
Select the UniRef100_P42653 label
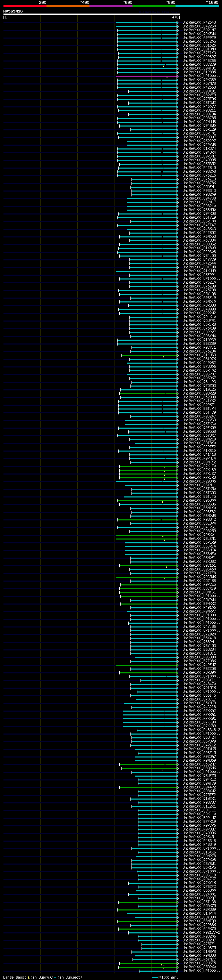pyautogui.click(x=199, y=88)
